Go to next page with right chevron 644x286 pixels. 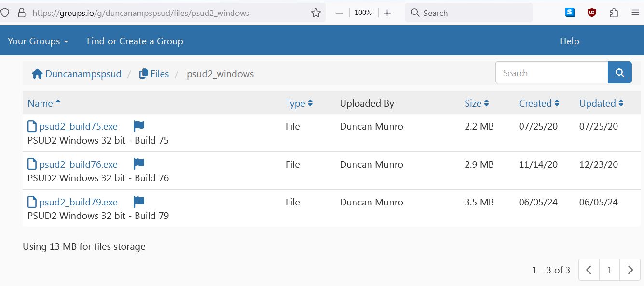pos(630,270)
